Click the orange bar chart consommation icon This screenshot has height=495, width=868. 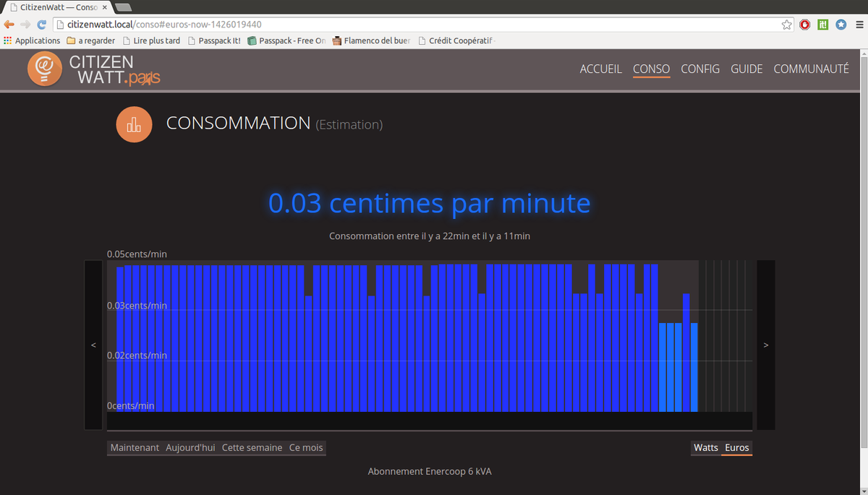point(134,125)
